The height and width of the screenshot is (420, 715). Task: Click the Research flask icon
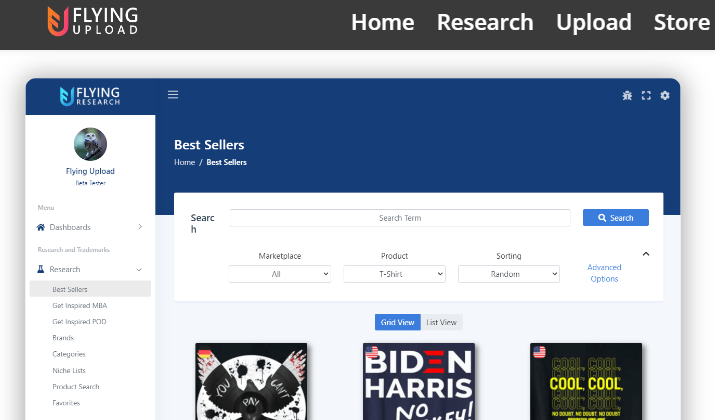tap(41, 269)
